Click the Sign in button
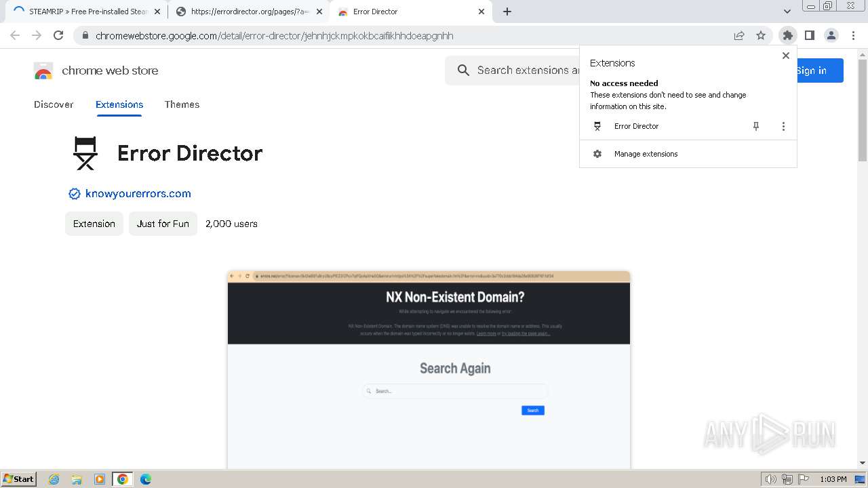868x488 pixels. (820, 70)
